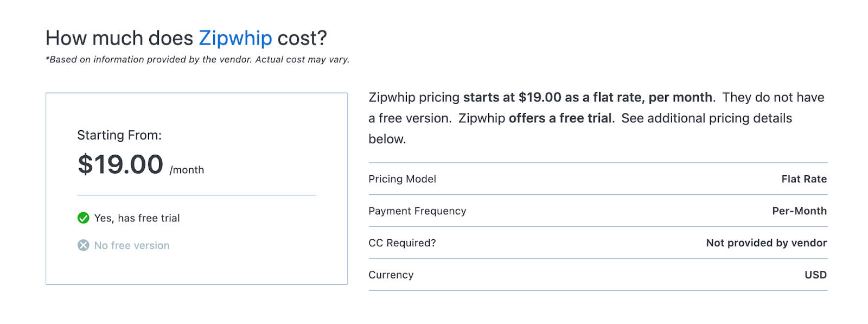Screen dimensions: 868x324
Task: Click the "Yes, has free trial" text
Action: pos(137,218)
